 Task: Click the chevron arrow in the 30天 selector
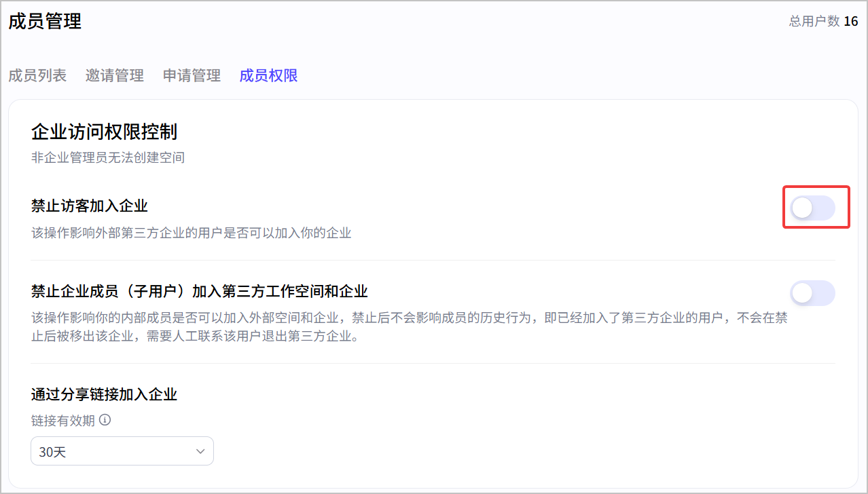[200, 451]
